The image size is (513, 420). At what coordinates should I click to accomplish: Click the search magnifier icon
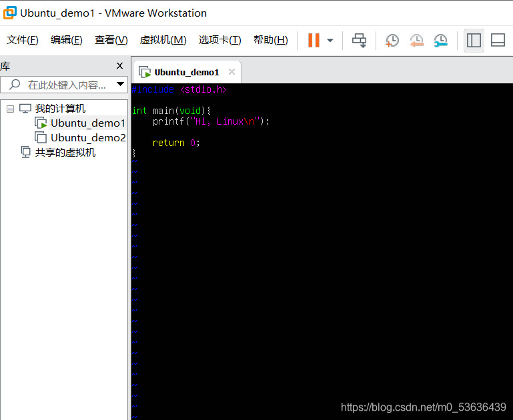[15, 85]
